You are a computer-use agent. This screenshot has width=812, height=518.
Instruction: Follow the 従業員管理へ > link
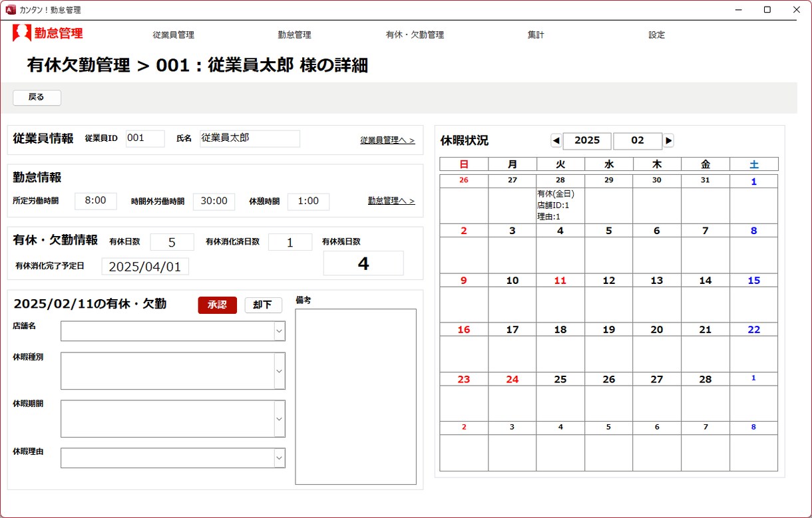(x=387, y=140)
